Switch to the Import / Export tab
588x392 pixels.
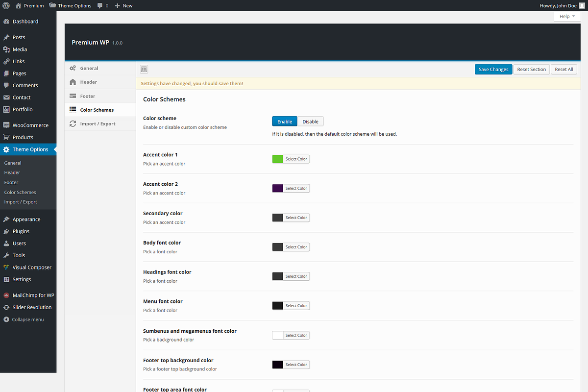pos(100,123)
